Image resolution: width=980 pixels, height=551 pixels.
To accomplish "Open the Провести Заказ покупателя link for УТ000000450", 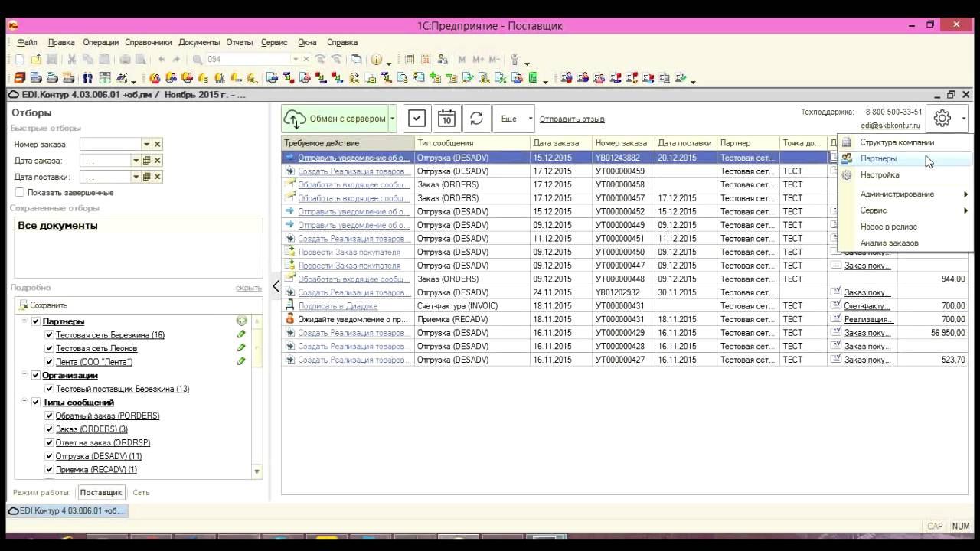I will click(x=349, y=252).
